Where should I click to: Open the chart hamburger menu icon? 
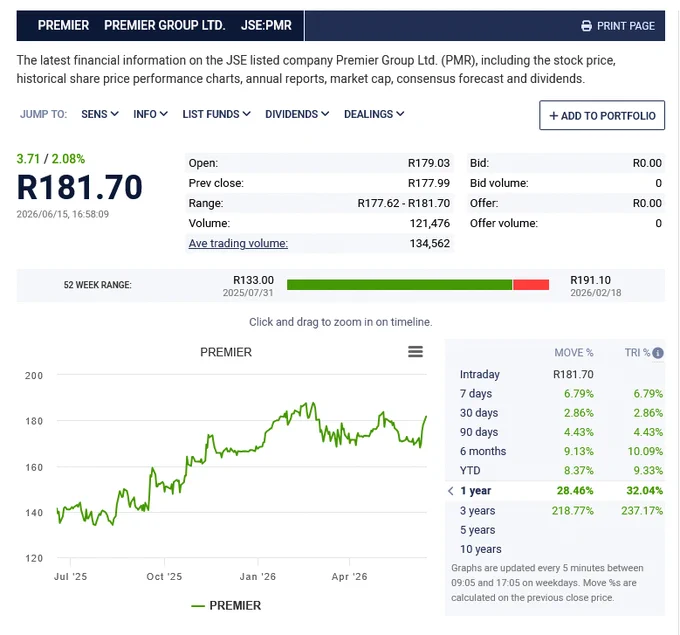pos(415,351)
